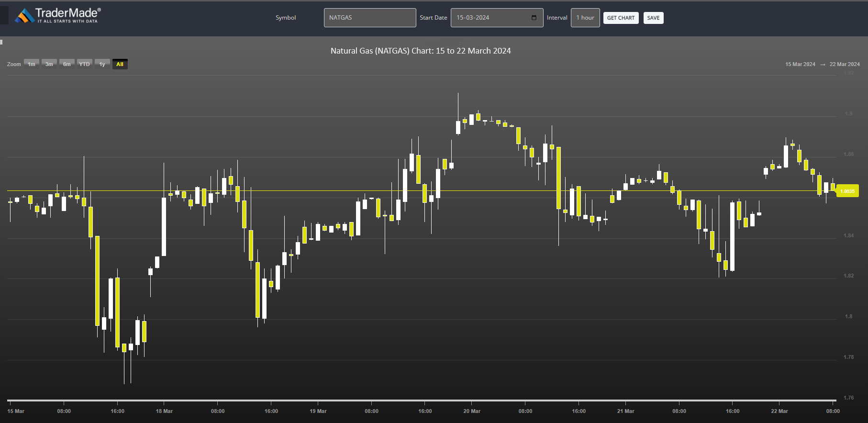Click the 19 Mar x-axis label
868x423 pixels.
tap(318, 411)
